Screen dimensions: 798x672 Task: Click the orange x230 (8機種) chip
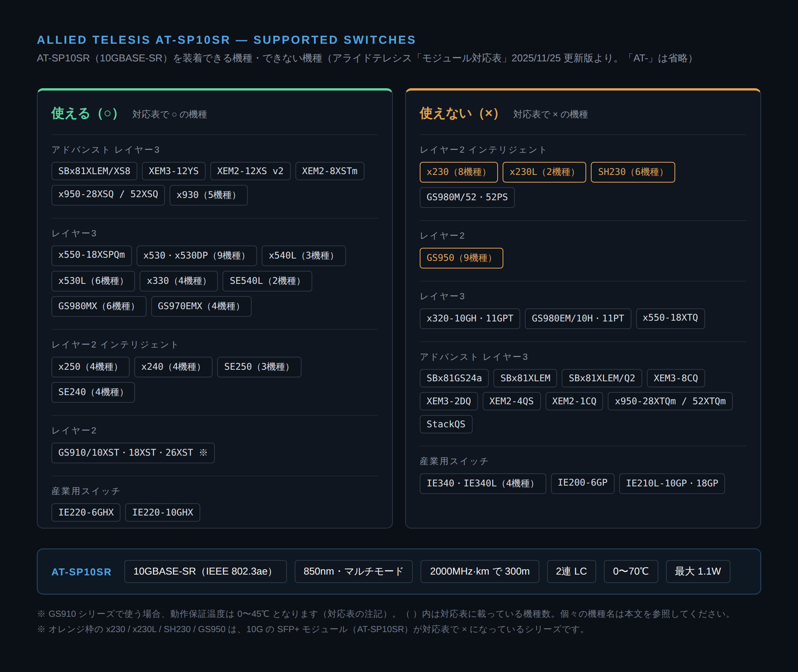click(458, 172)
